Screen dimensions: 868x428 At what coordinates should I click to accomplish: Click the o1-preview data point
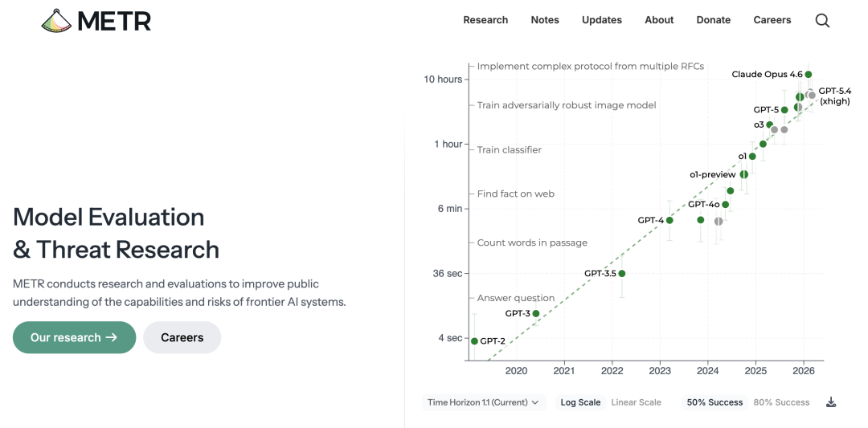tap(744, 174)
